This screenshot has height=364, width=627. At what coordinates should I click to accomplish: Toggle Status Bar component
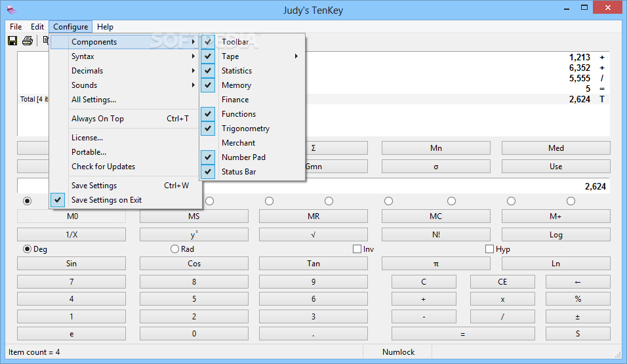point(253,172)
